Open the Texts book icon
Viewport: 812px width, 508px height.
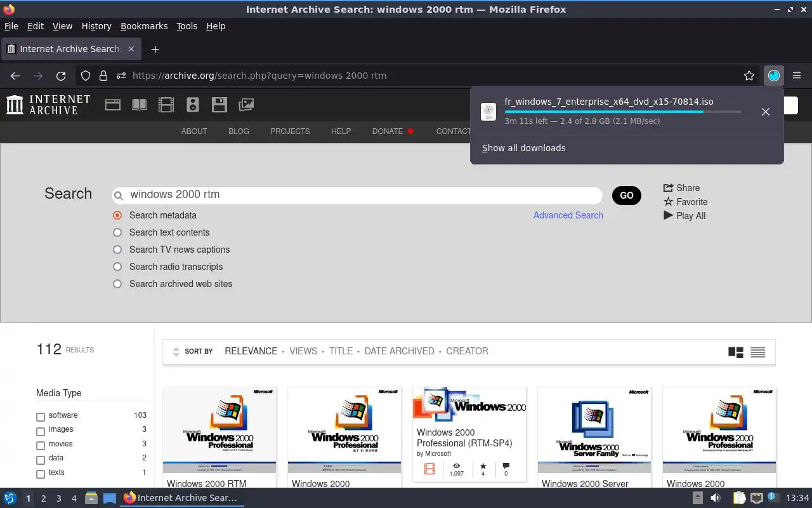tap(140, 105)
